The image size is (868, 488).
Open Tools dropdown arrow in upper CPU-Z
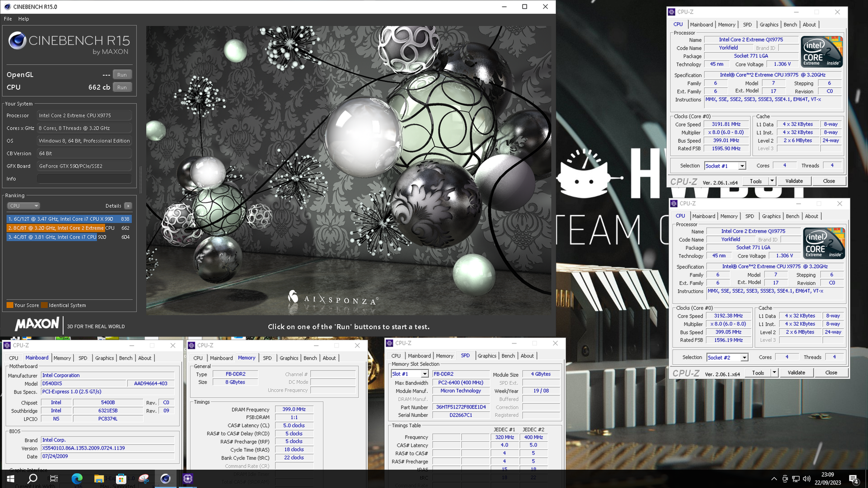point(772,181)
